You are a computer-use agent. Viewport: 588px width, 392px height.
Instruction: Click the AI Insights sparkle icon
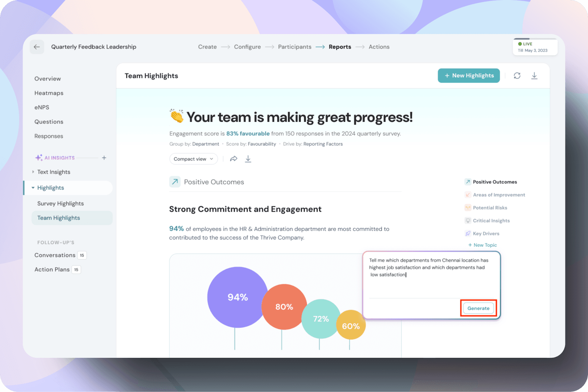39,158
